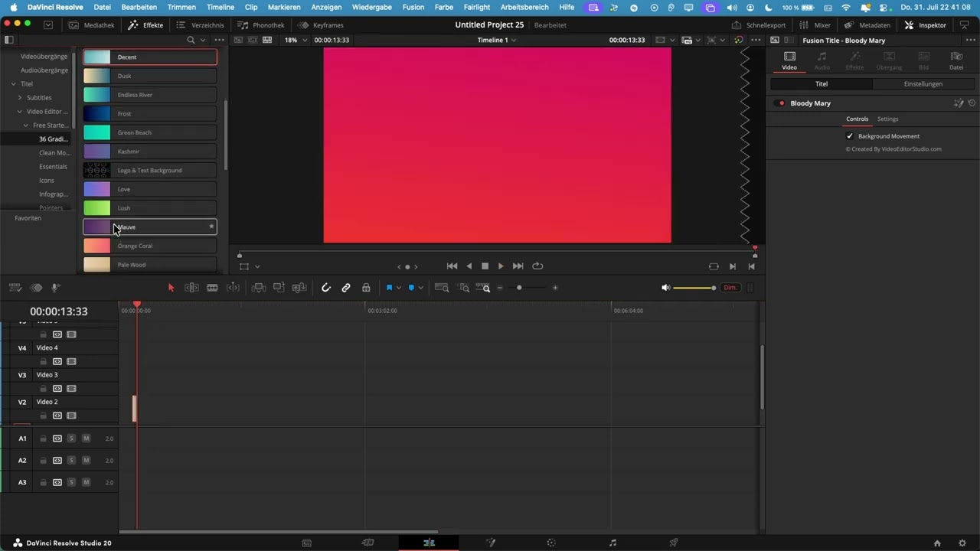Toggle loop playback button

pos(537,266)
